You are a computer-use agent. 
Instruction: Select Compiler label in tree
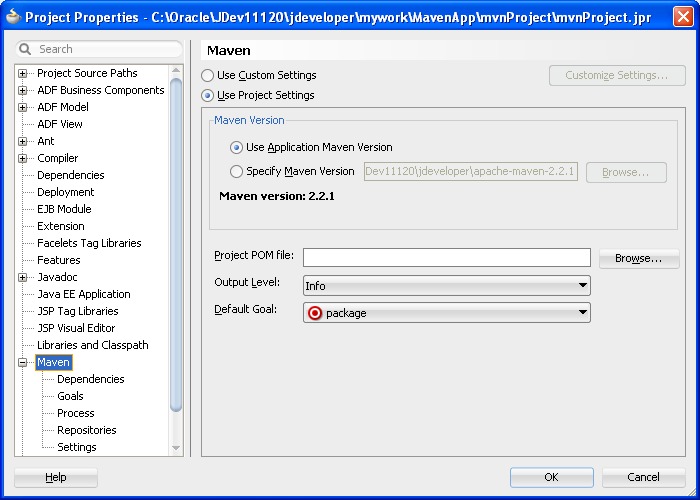coord(58,158)
